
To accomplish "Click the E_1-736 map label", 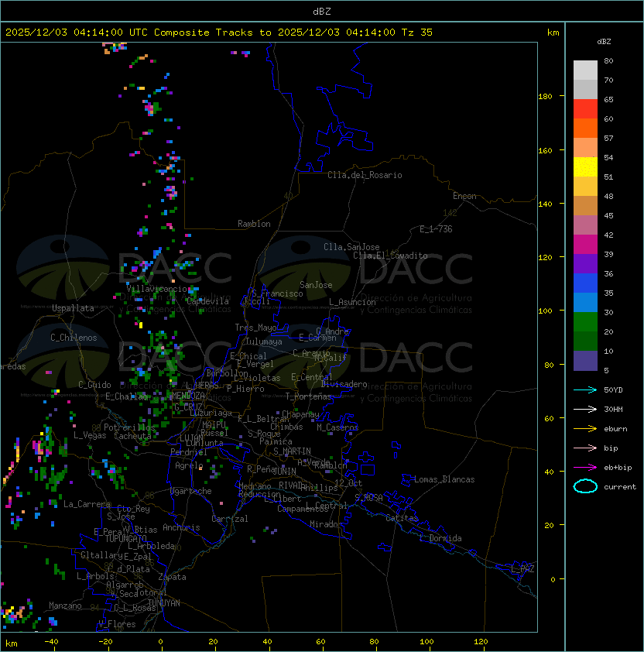I will click(x=436, y=229).
